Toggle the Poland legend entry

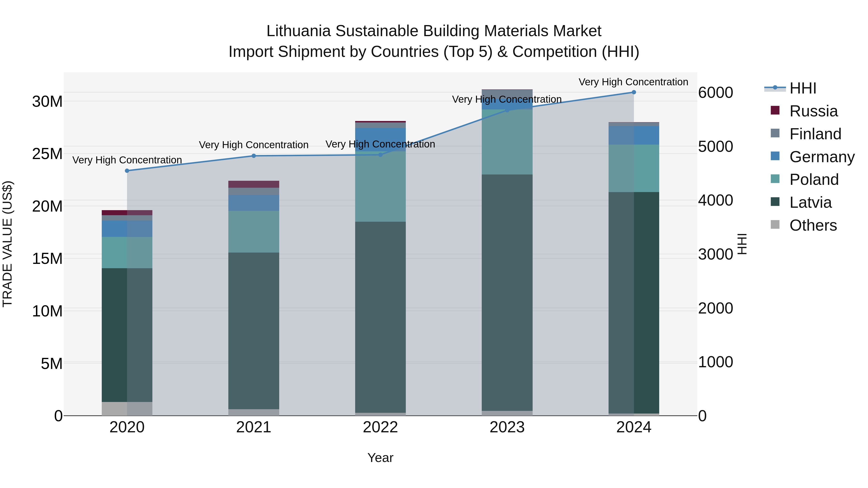(804, 179)
